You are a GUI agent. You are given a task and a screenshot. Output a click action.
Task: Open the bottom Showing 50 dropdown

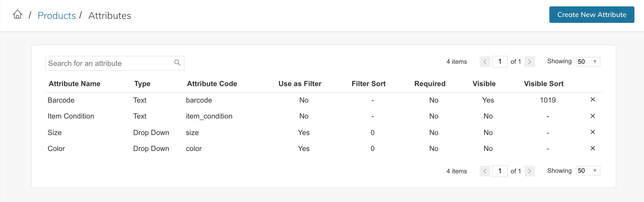pyautogui.click(x=588, y=171)
